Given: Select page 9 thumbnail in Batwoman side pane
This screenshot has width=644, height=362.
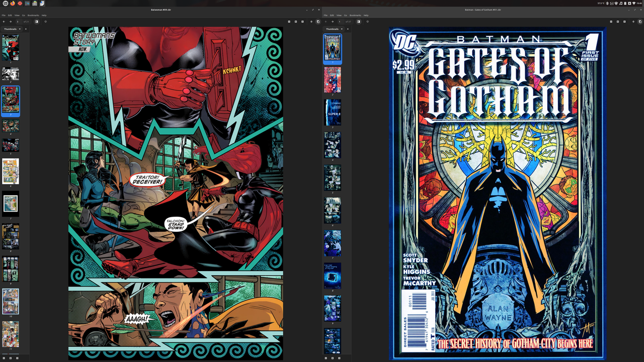Looking at the screenshot, I should tap(11, 269).
